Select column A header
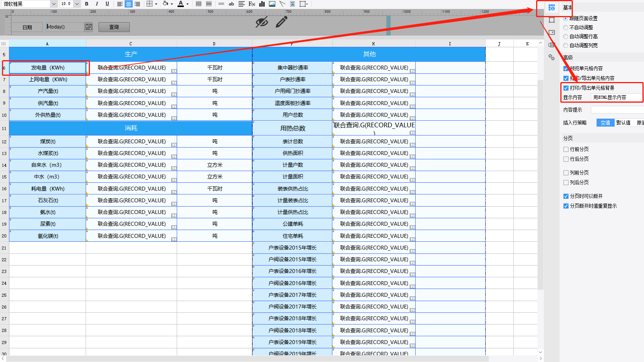Viewport: 644px width, 362px height. pyautogui.click(x=47, y=44)
